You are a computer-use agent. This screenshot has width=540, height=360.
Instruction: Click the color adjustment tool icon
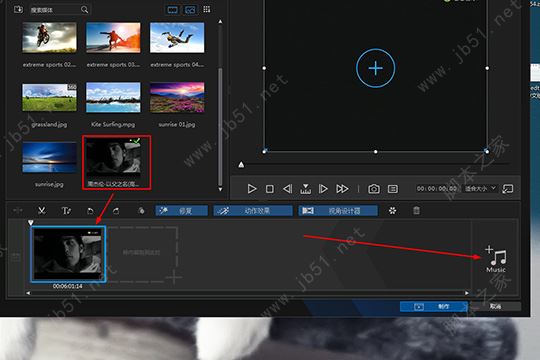(x=141, y=210)
